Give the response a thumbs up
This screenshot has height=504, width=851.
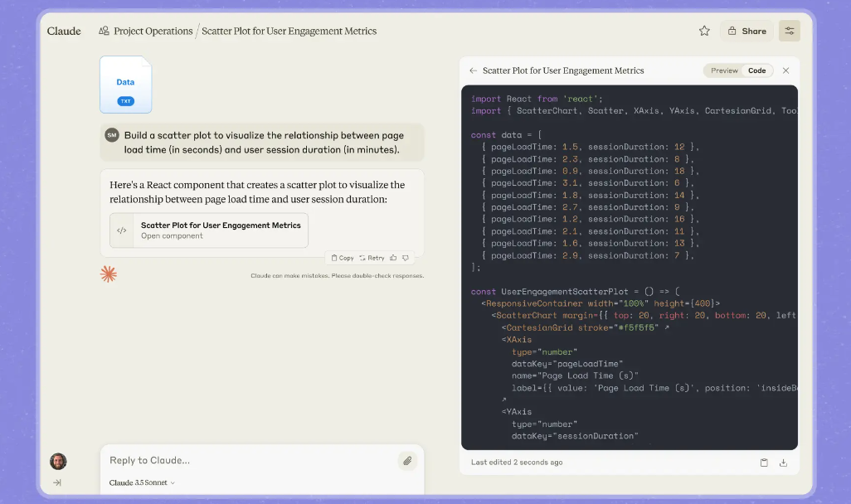coord(393,258)
